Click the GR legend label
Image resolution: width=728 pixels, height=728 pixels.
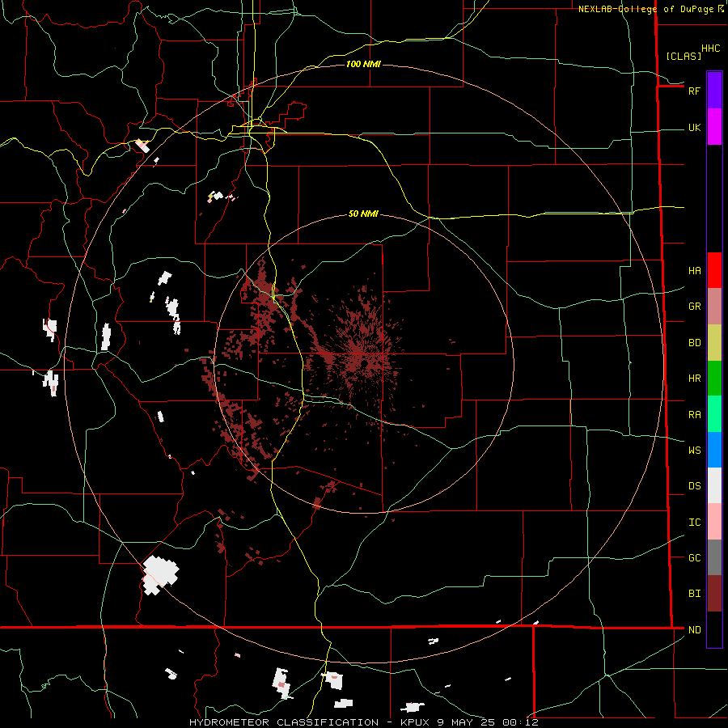click(694, 307)
